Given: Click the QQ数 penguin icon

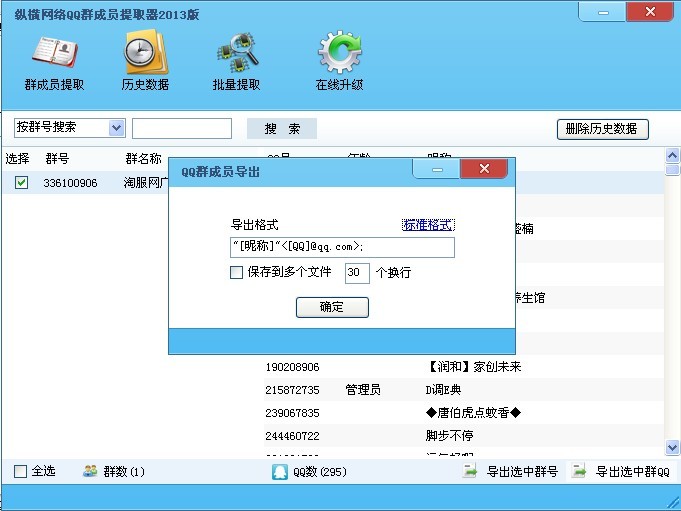Looking at the screenshot, I should coord(280,471).
